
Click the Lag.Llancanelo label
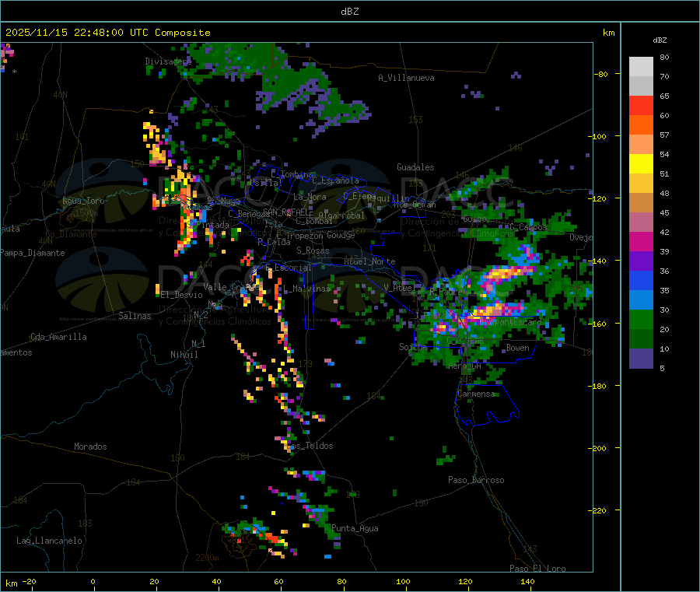49,541
